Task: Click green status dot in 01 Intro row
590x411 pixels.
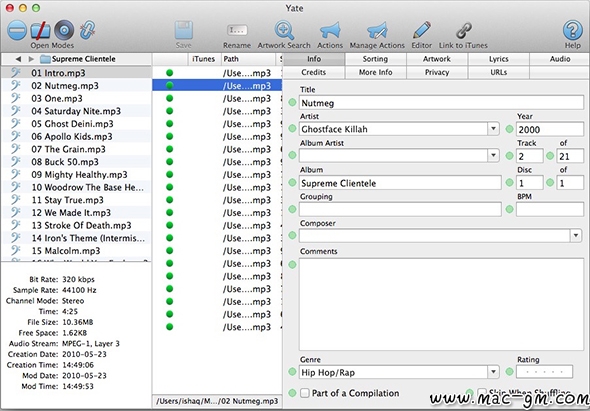Action: coord(169,73)
